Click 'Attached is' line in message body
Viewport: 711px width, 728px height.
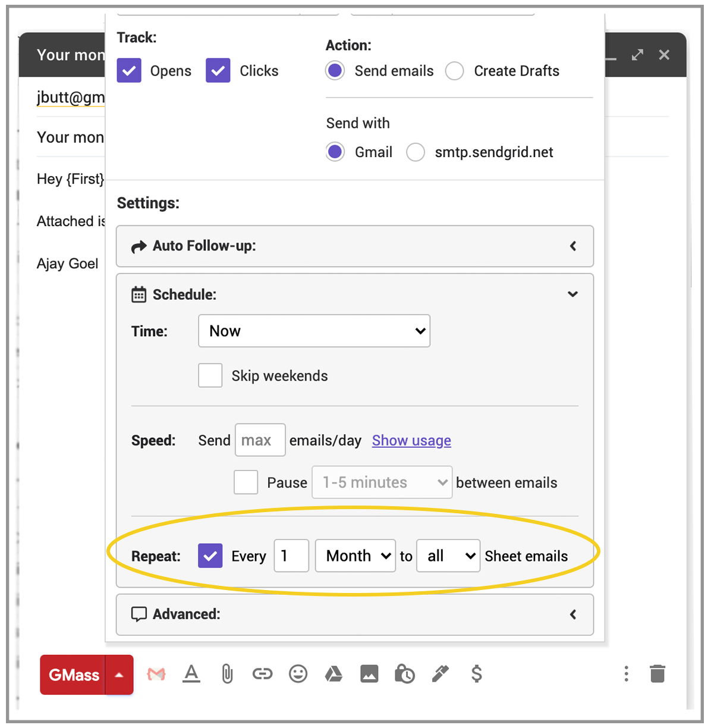71,221
